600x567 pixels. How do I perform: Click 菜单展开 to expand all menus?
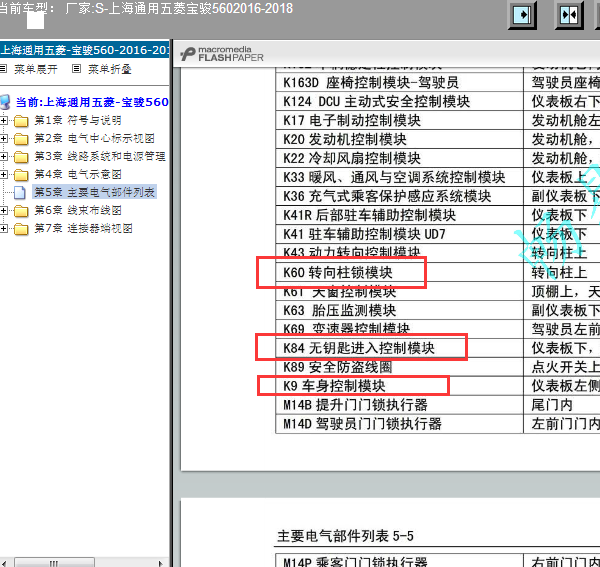tap(36, 69)
